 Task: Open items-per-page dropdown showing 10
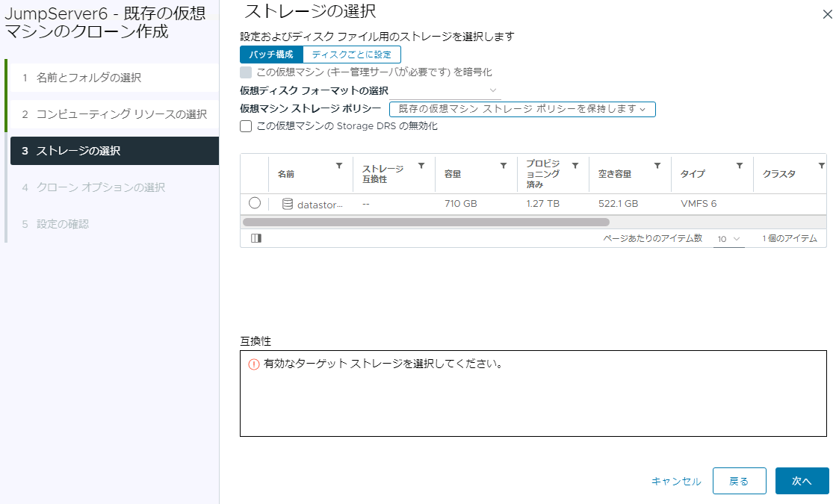729,239
